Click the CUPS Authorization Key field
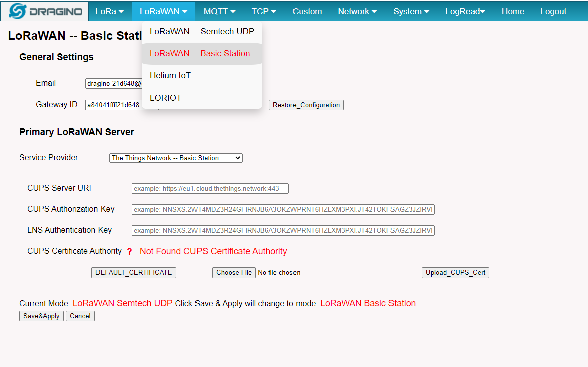588x367 pixels. pyautogui.click(x=283, y=210)
